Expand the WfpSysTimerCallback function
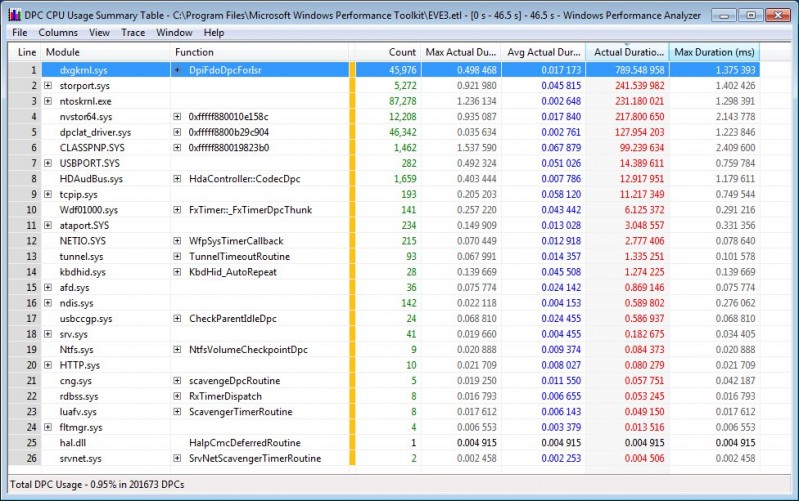The height and width of the screenshot is (501, 799). pyautogui.click(x=177, y=241)
